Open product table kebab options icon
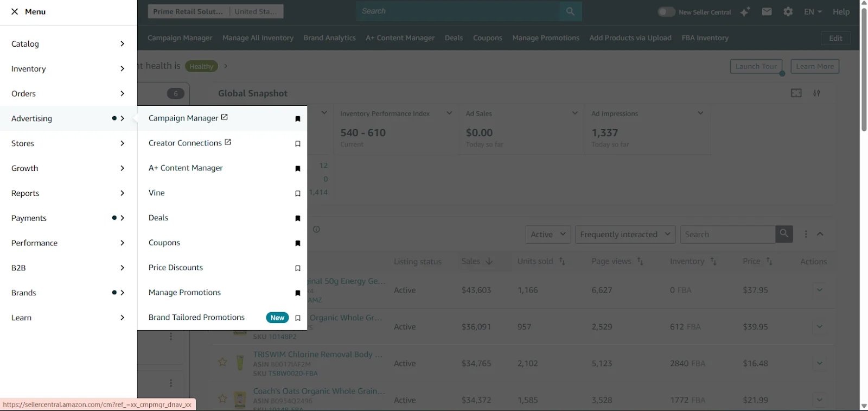This screenshot has width=868, height=411. click(x=806, y=234)
